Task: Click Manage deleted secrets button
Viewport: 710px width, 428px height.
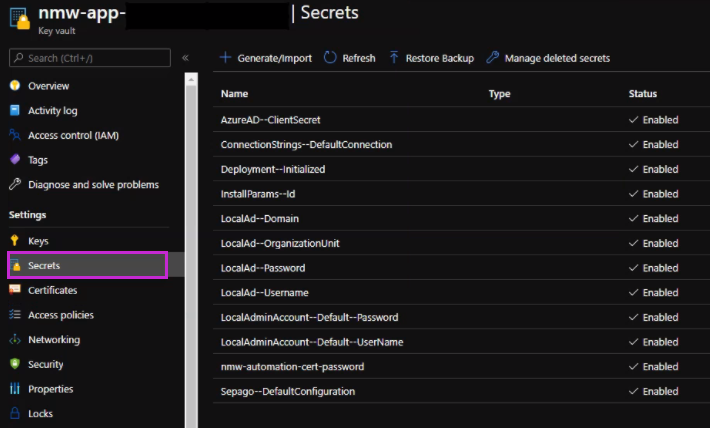Action: pos(548,58)
